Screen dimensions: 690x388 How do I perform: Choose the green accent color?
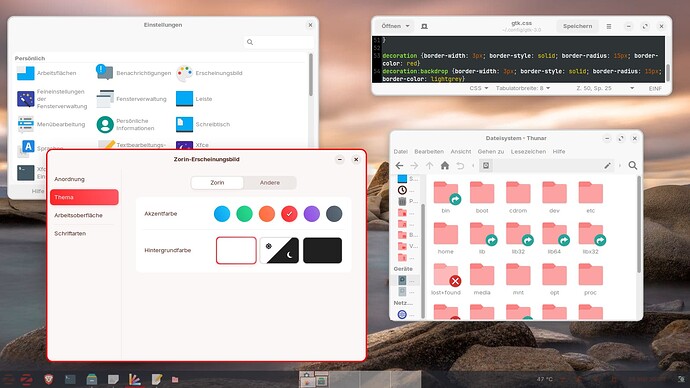point(244,214)
